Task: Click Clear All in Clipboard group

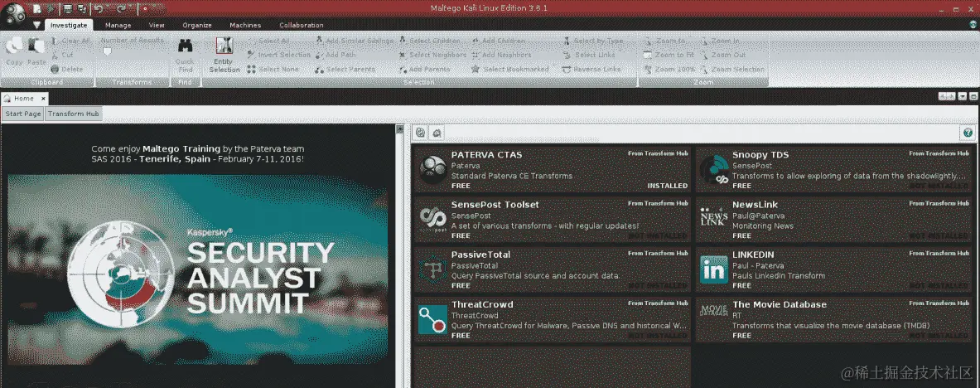Action: point(70,41)
